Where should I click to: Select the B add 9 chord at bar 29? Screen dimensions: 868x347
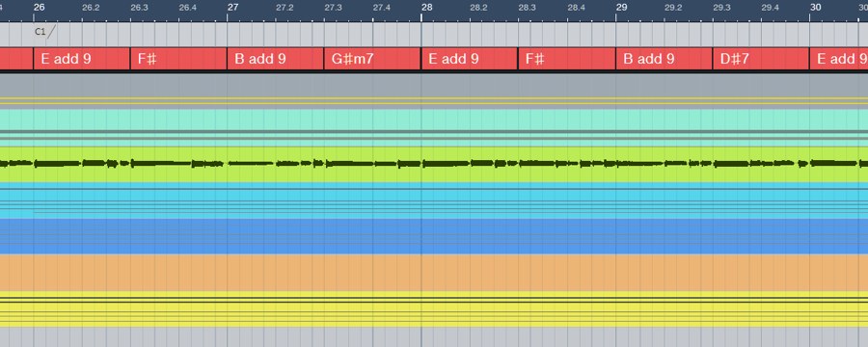click(664, 59)
